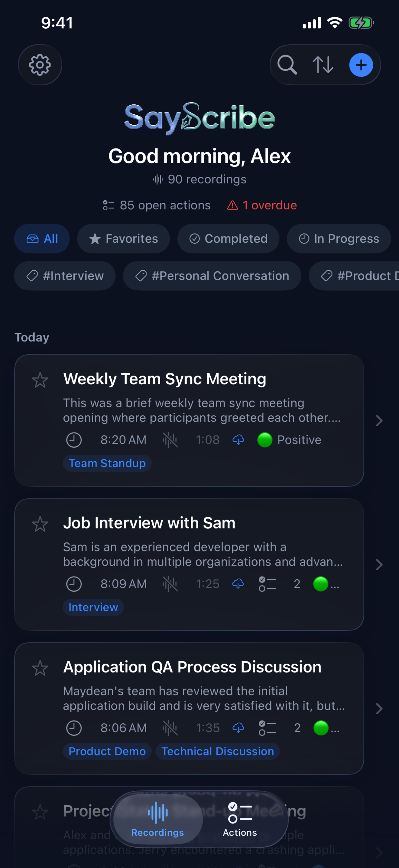Switch to the Recordings tab
Viewport: 399px width, 868px height.
coord(158,819)
